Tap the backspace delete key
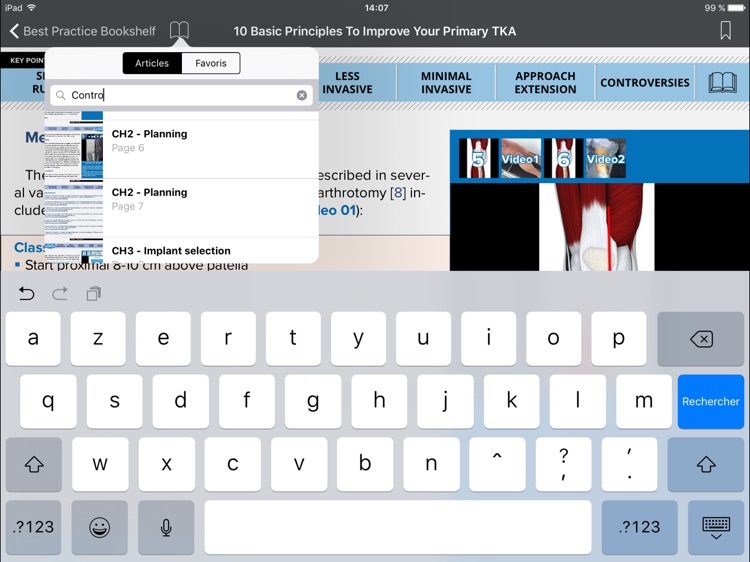The width and height of the screenshot is (750, 562). click(x=701, y=339)
